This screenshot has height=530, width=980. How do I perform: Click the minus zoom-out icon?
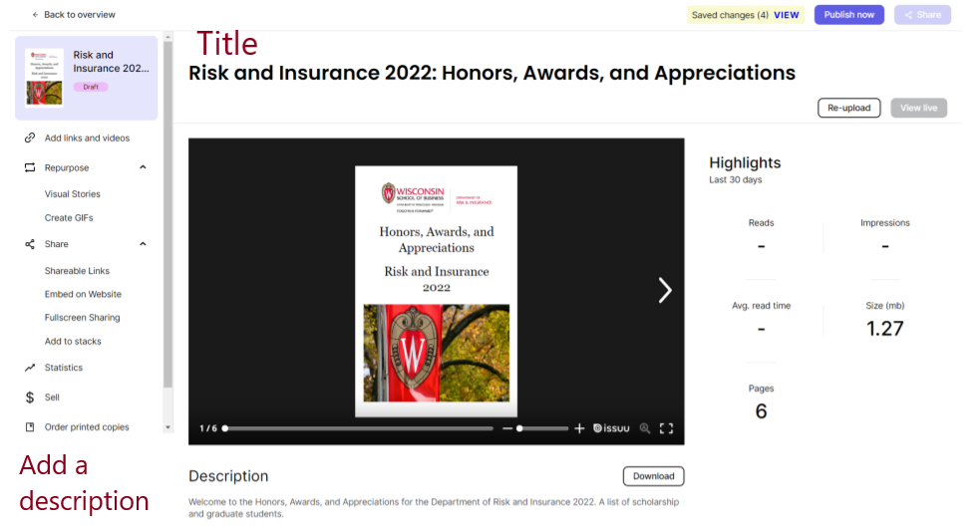coord(507,428)
